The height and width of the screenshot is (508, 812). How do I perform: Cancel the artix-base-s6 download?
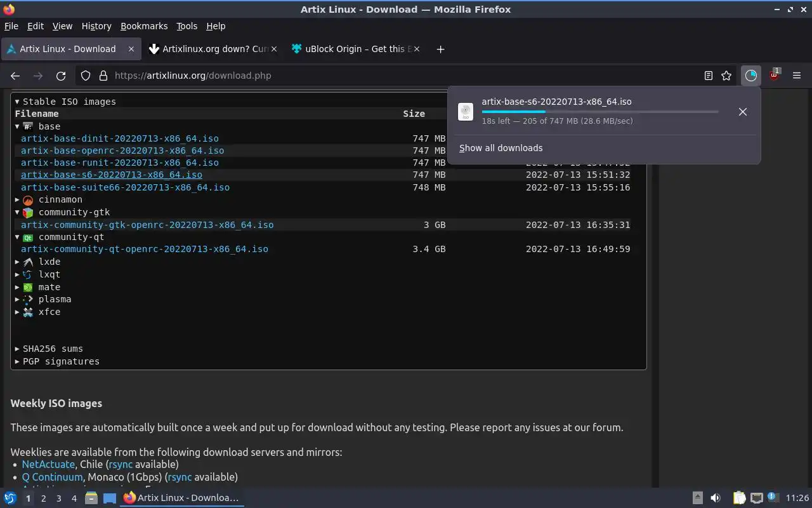[x=743, y=112]
